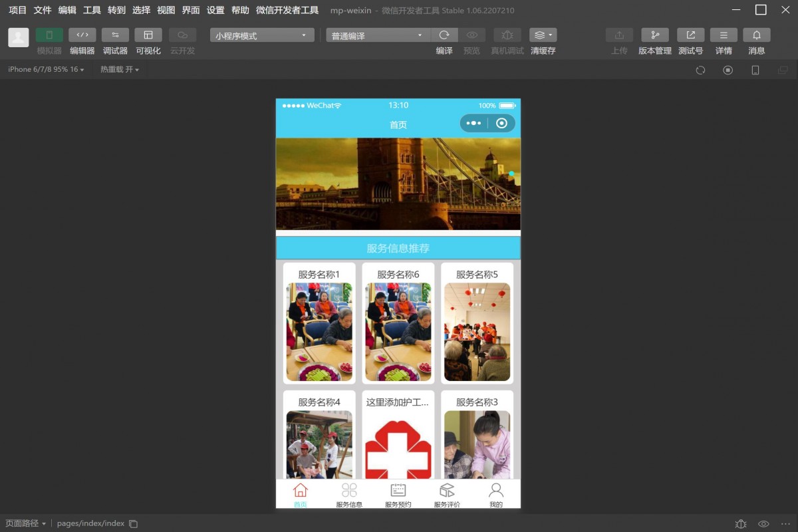Viewport: 798px width, 532px height.
Task: Toggle the eye visibility icon in status bar
Action: click(x=762, y=523)
